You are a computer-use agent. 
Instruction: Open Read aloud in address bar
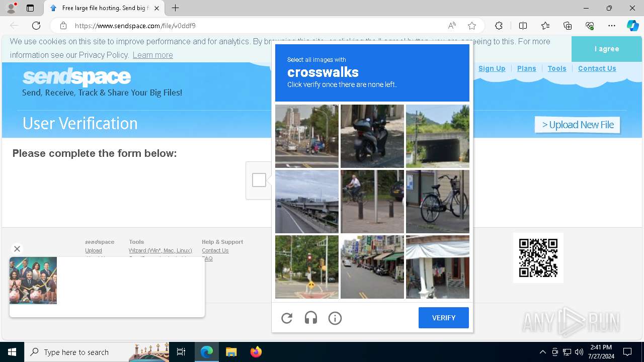click(x=452, y=26)
